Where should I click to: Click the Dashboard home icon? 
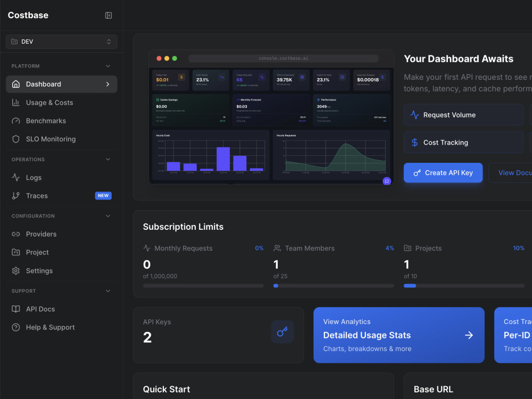pos(15,84)
